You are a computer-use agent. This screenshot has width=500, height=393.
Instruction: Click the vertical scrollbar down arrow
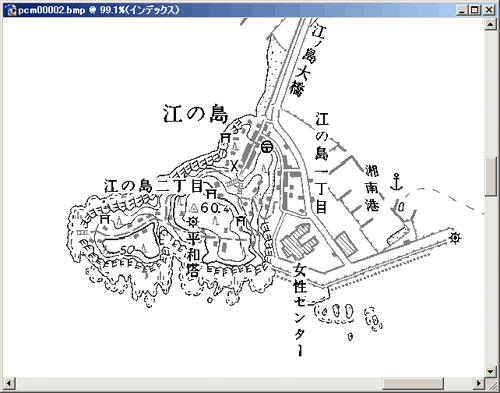(x=490, y=372)
